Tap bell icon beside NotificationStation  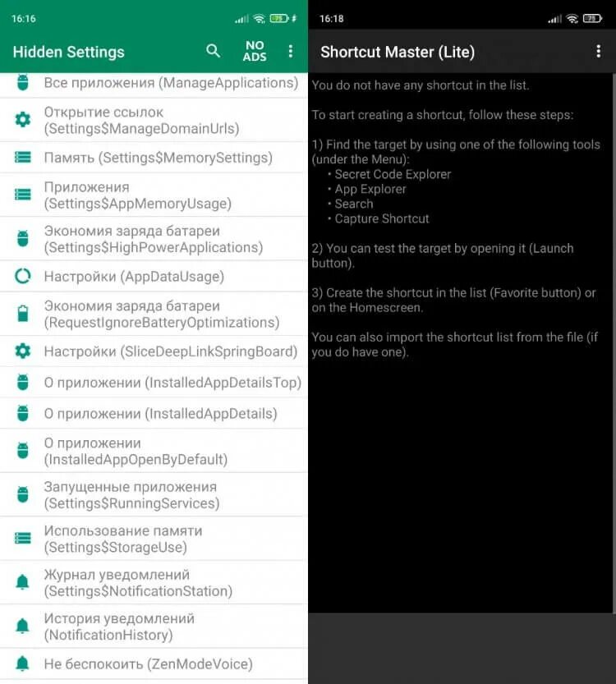click(23, 581)
